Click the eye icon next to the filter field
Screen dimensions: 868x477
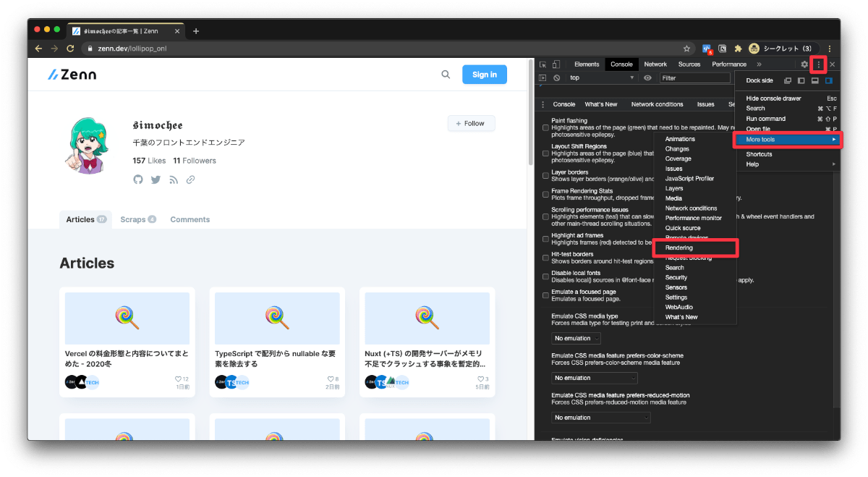pos(647,77)
